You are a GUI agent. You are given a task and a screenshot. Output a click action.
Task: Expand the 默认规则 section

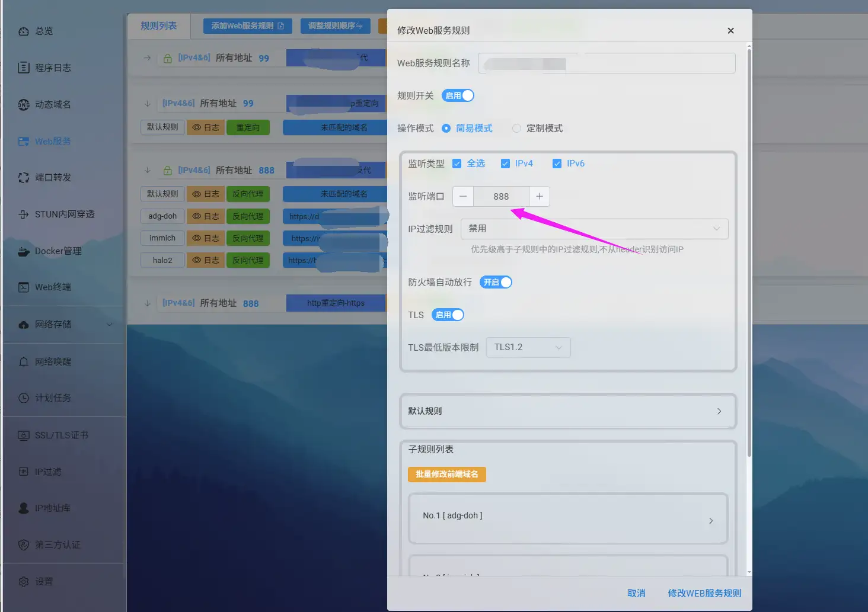(x=567, y=411)
